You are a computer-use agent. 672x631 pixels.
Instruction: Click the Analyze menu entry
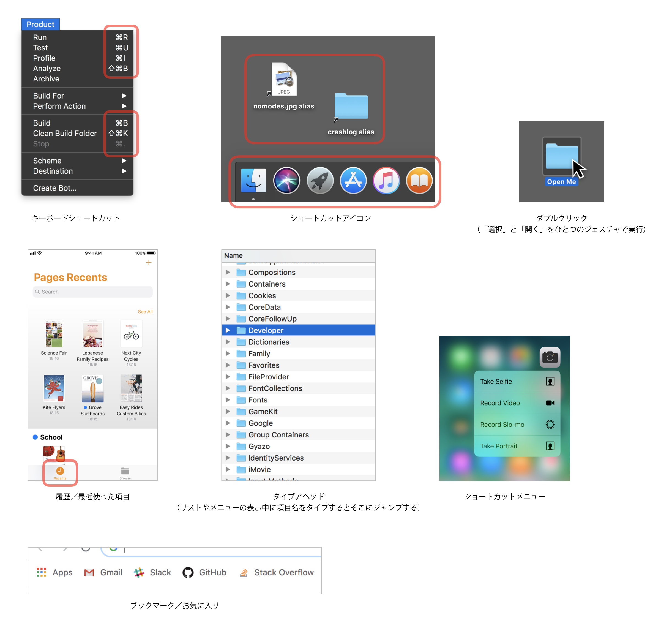point(46,68)
